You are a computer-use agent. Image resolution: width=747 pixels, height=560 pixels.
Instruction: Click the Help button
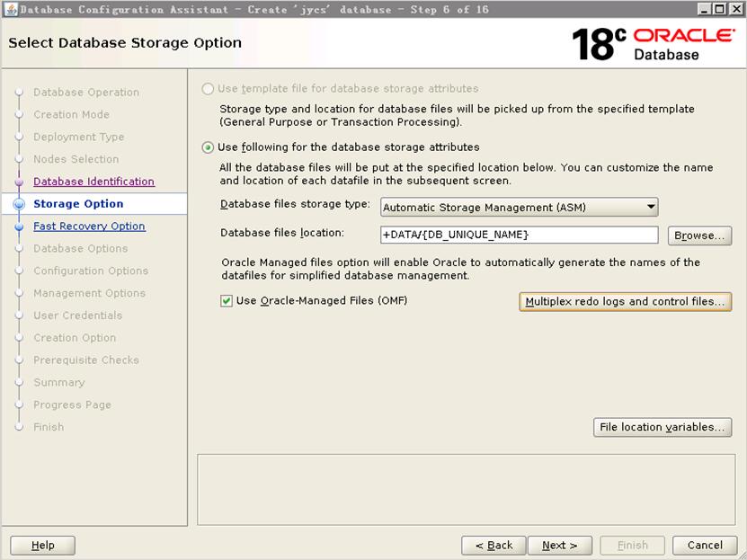43,546
